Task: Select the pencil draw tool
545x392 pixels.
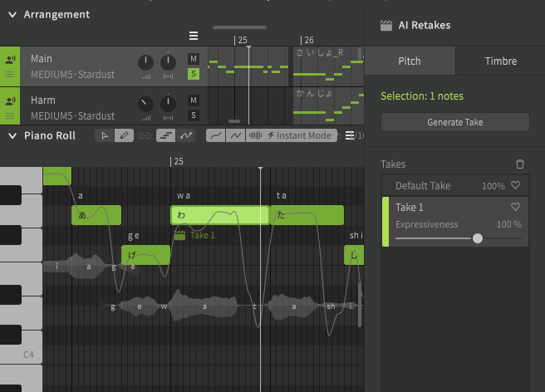Action: 124,135
